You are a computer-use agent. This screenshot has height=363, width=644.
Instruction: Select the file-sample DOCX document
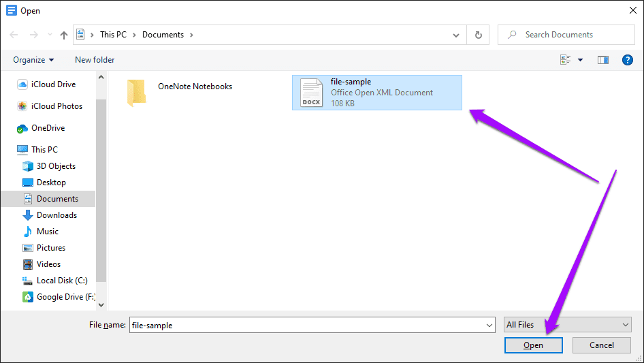[x=377, y=93]
